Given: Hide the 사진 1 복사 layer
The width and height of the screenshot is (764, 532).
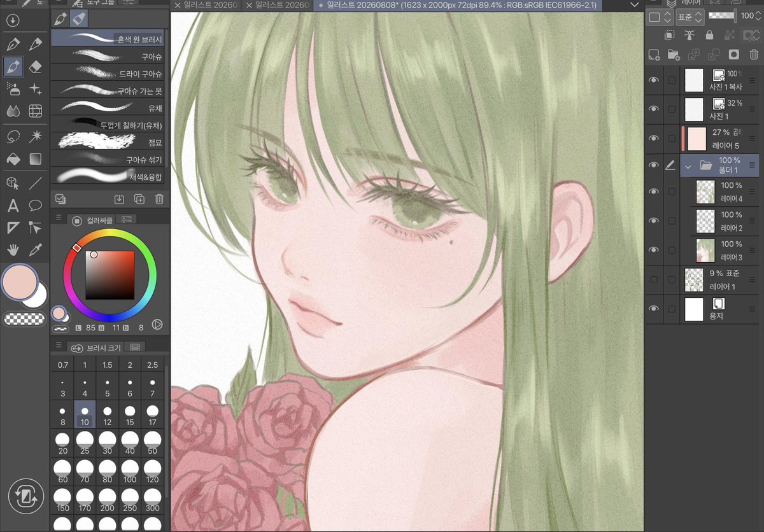Looking at the screenshot, I should pyautogui.click(x=653, y=80).
